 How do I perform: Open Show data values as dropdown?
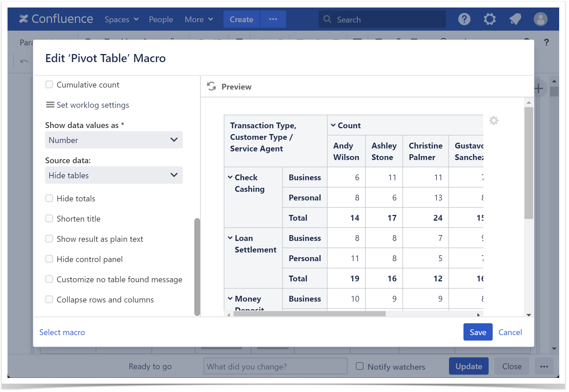pyautogui.click(x=114, y=140)
